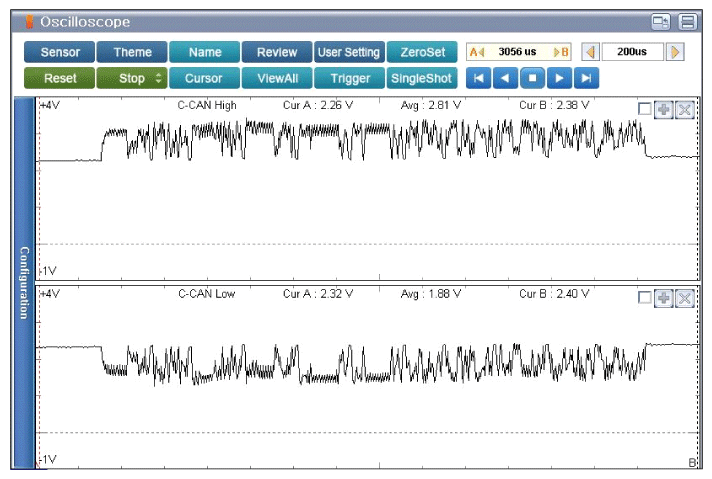
Task: Click the A/B cursor 3056 us field
Action: click(x=518, y=52)
